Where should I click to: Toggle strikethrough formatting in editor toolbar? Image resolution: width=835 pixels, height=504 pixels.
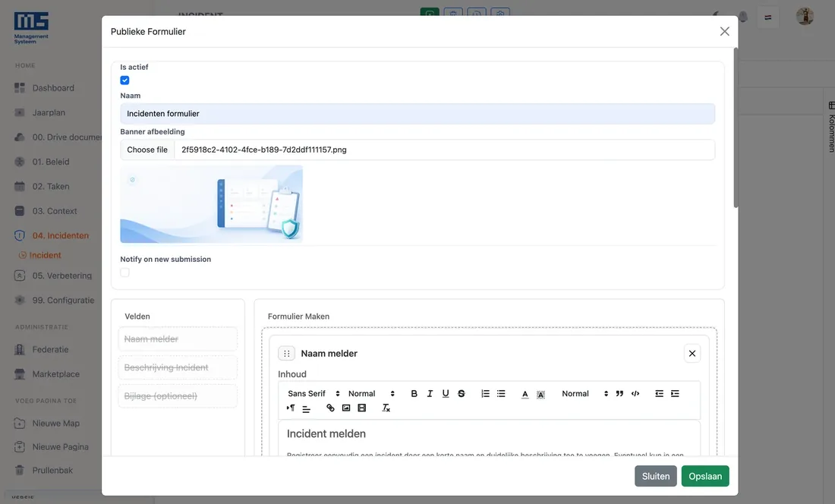click(x=462, y=394)
